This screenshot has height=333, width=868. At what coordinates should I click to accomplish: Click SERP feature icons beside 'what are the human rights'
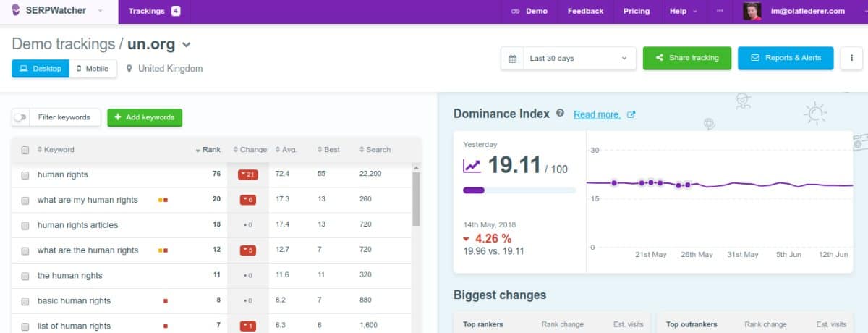[x=163, y=250]
